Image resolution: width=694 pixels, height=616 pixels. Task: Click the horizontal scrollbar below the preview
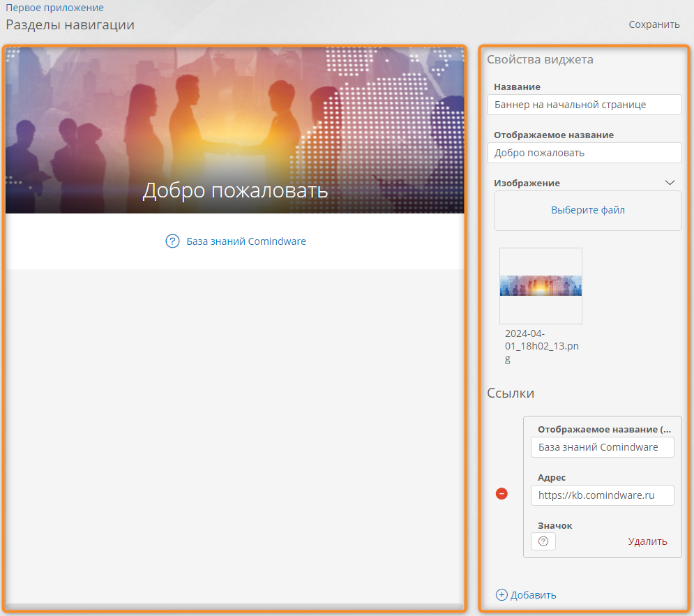click(x=234, y=606)
